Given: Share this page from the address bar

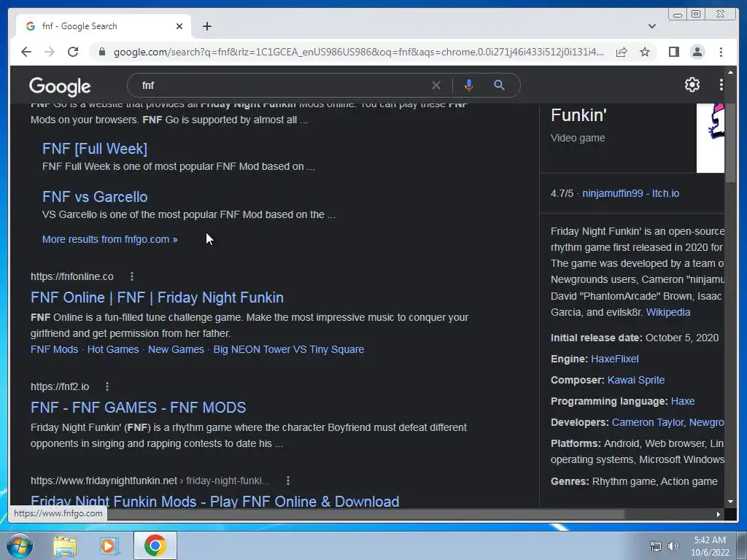Looking at the screenshot, I should pos(622,52).
